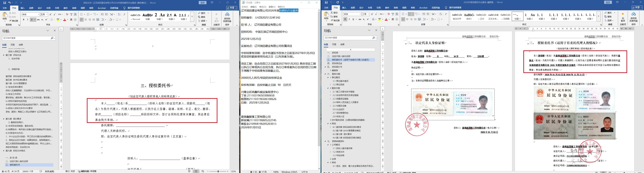
Task: Switch to Pages tab in left navigation pane
Action: click(x=12, y=45)
